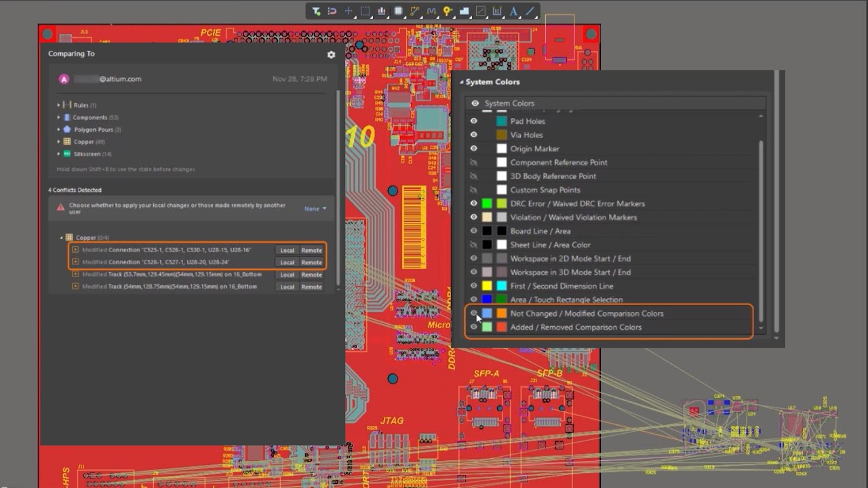Choose the place component chip icon
Image resolution: width=868 pixels, height=488 pixels.
click(398, 11)
